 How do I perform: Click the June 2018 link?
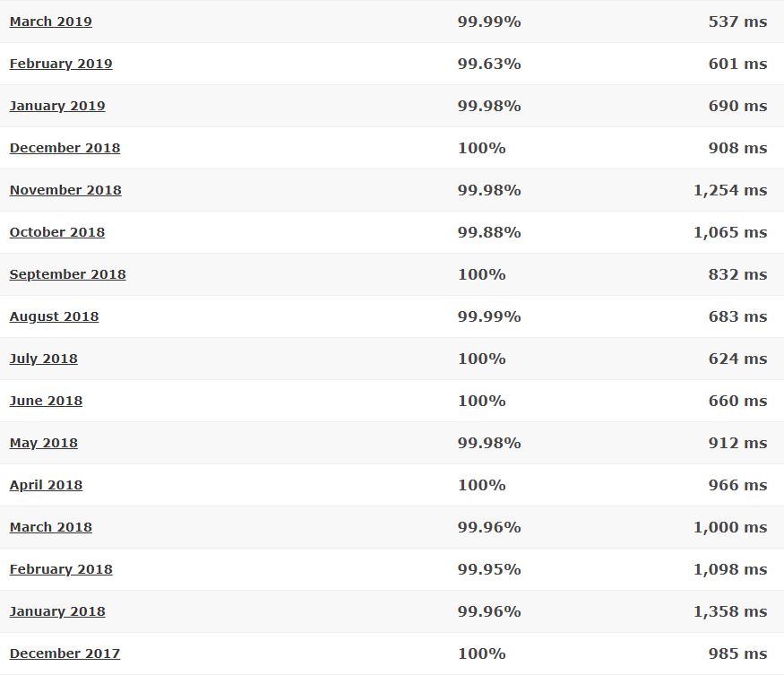click(46, 401)
